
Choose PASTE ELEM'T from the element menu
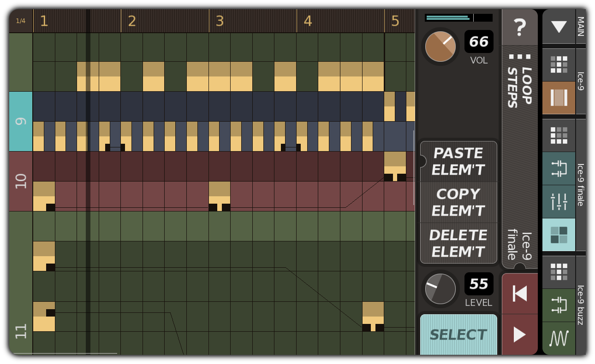[458, 161]
